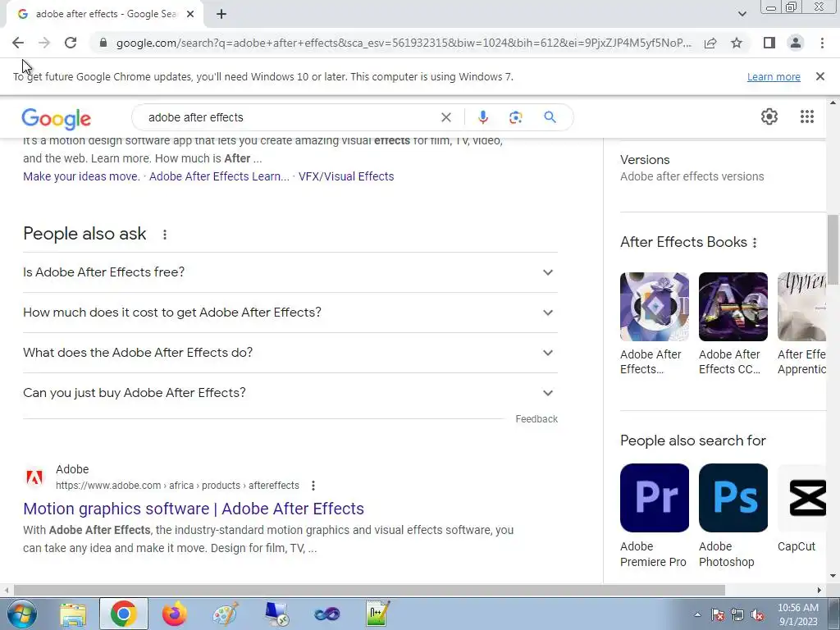Screen dimensions: 840x630
Task: Launch Firefox from the taskbar
Action: (x=175, y=614)
